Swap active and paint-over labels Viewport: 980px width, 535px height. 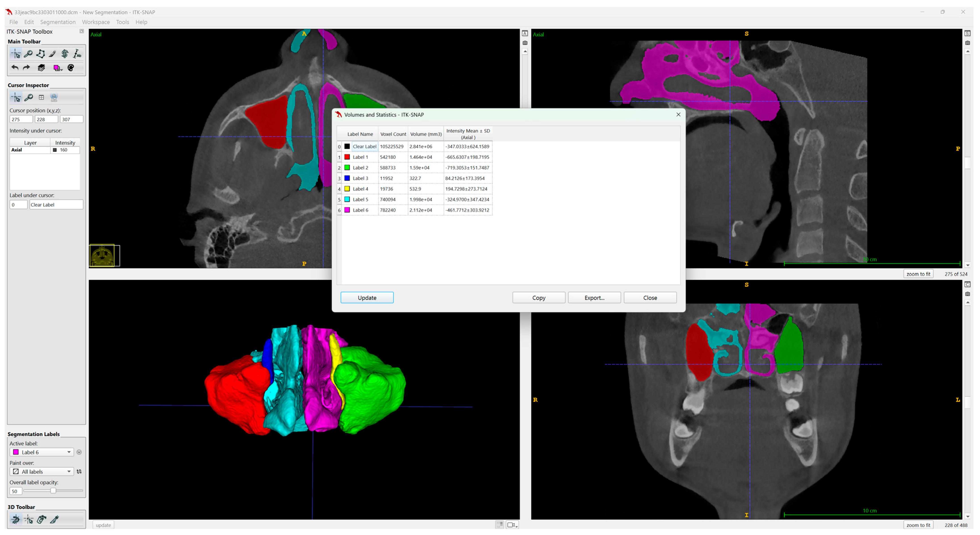(x=79, y=471)
